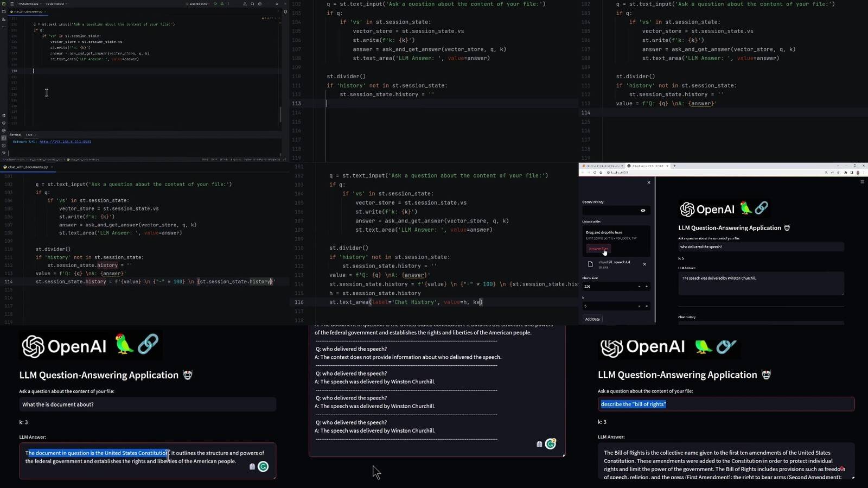
Task: Decrease k value with minus button
Action: tap(639, 306)
